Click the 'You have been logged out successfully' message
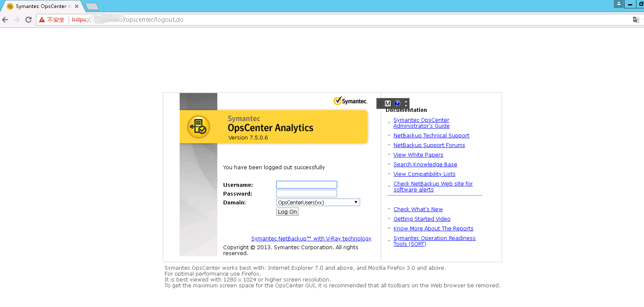 [x=274, y=167]
